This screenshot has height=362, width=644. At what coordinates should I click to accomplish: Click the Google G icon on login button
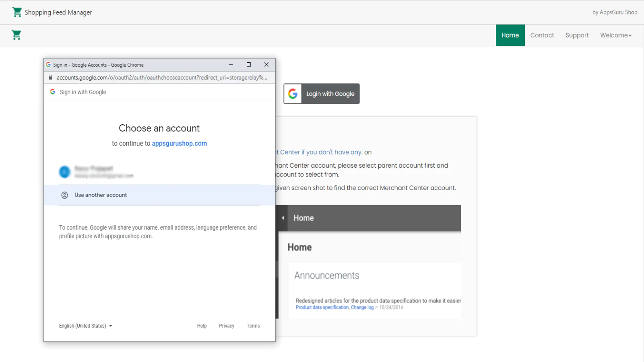293,94
